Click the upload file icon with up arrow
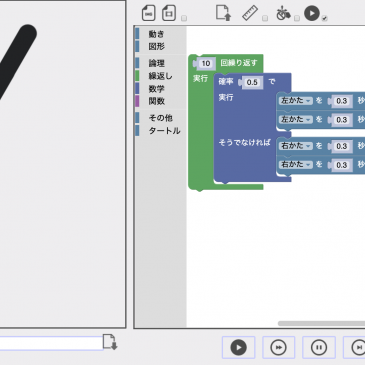Image resolution: width=365 pixels, height=365 pixels. tap(223, 13)
